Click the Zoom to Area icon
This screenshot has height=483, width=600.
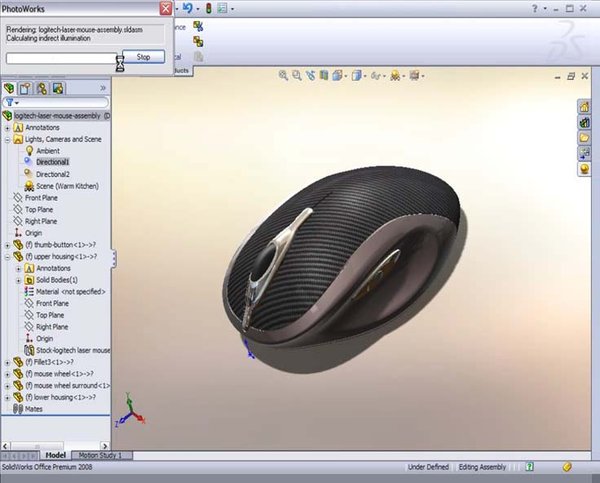[297, 75]
